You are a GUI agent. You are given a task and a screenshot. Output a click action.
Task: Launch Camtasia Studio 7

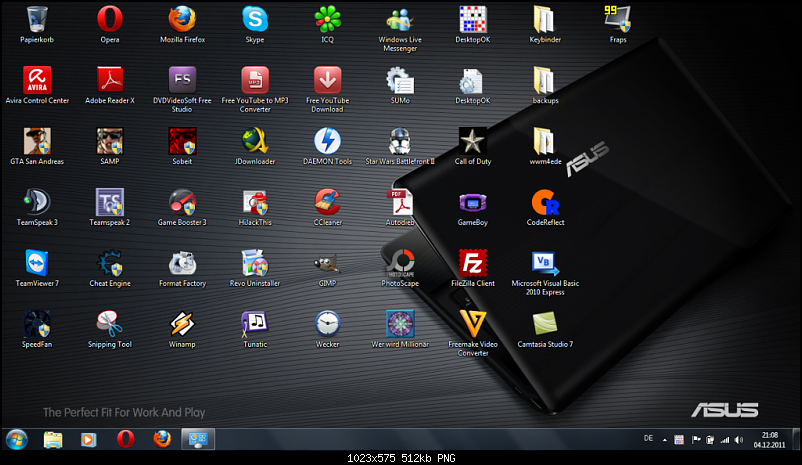pyautogui.click(x=545, y=324)
